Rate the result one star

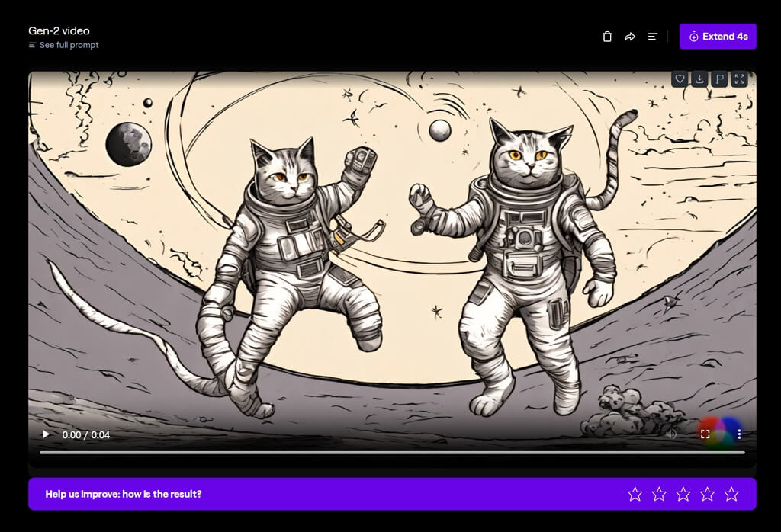[x=635, y=494]
